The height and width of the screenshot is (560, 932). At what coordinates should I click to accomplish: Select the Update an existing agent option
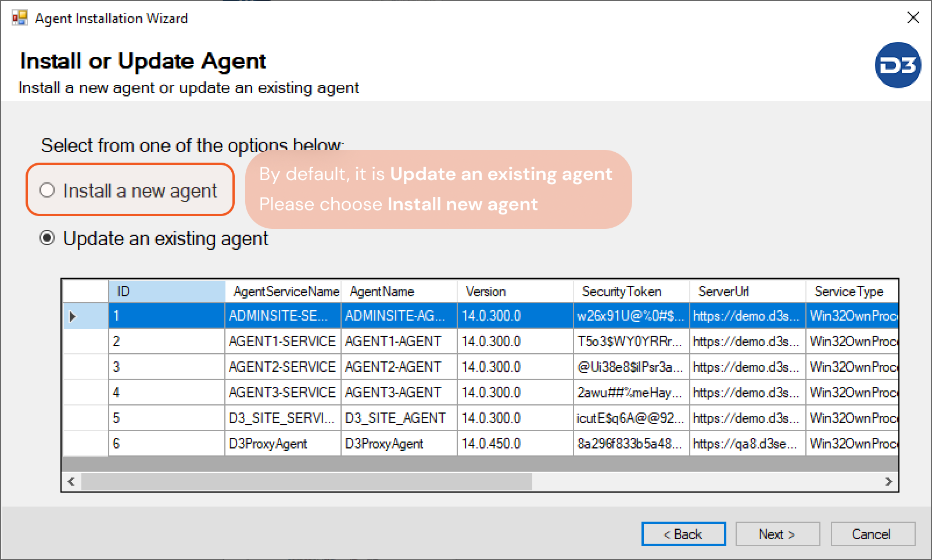(x=47, y=238)
